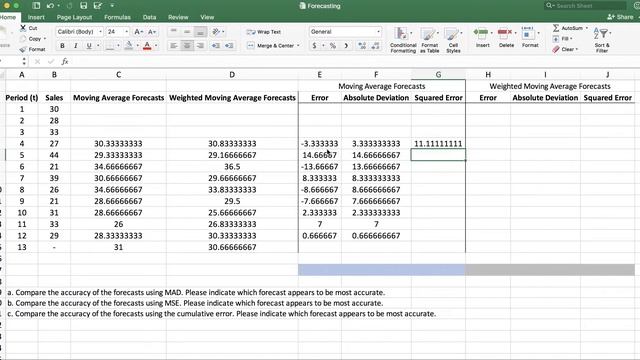Decrease font size with the small A
The width and height of the screenshot is (640, 360).
pos(152,32)
